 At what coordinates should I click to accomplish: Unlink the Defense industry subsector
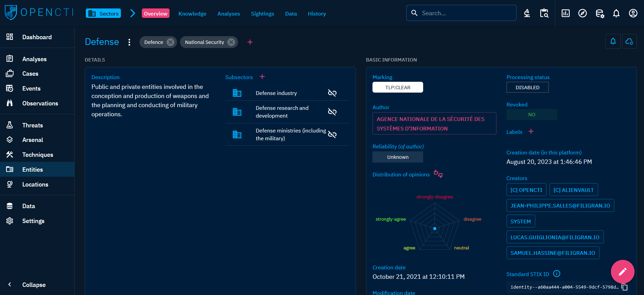(332, 93)
